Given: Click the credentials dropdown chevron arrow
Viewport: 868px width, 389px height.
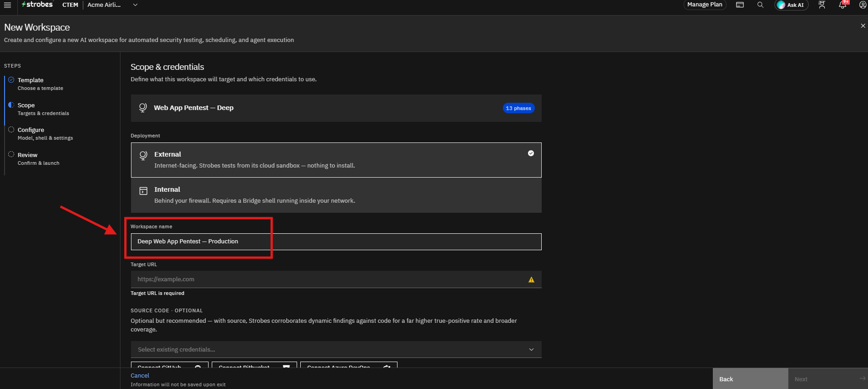Looking at the screenshot, I should (x=531, y=350).
